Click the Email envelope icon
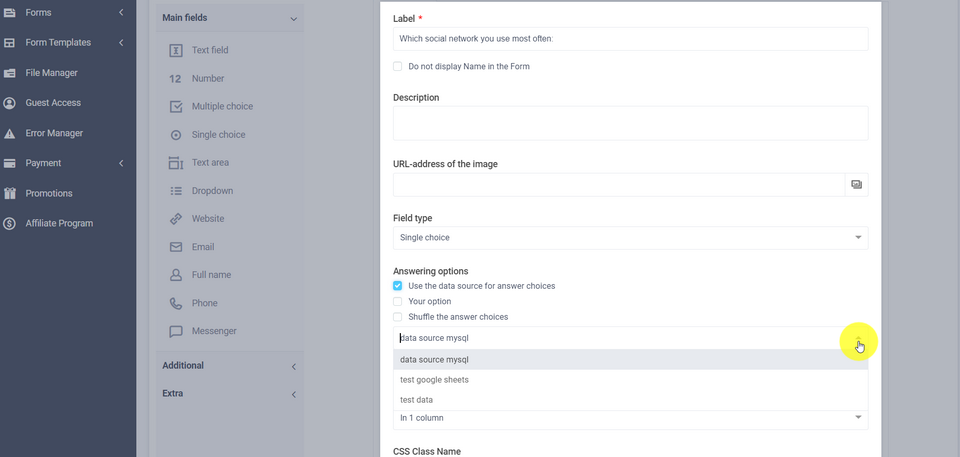The image size is (960, 457). coord(176,247)
